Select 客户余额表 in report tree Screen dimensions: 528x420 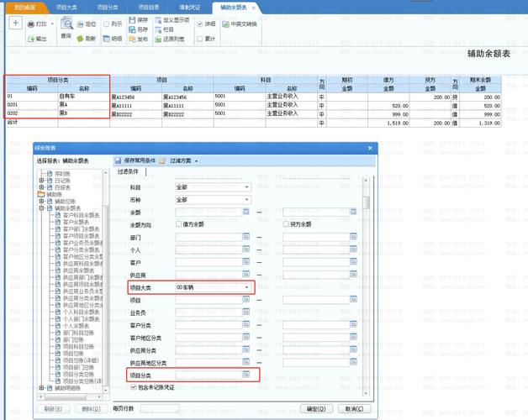pos(77,222)
